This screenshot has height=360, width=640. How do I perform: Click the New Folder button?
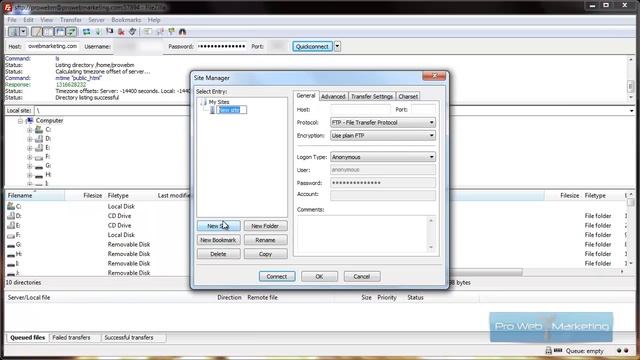[x=265, y=226]
